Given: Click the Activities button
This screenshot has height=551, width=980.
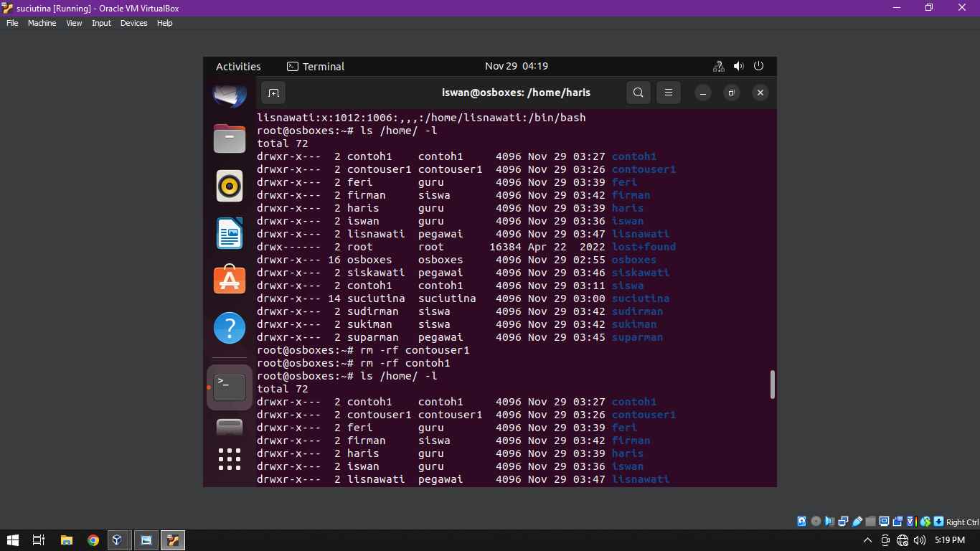Looking at the screenshot, I should (x=238, y=66).
